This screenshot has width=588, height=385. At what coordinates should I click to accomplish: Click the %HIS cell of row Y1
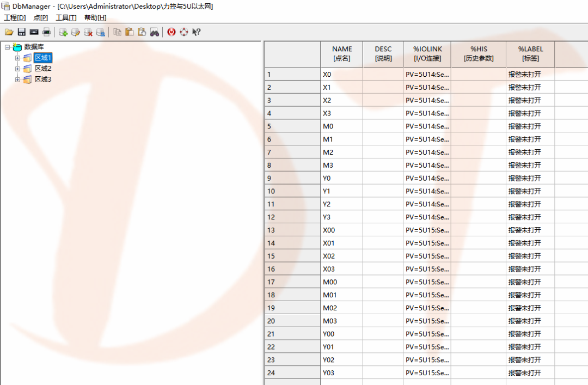pyautogui.click(x=479, y=191)
